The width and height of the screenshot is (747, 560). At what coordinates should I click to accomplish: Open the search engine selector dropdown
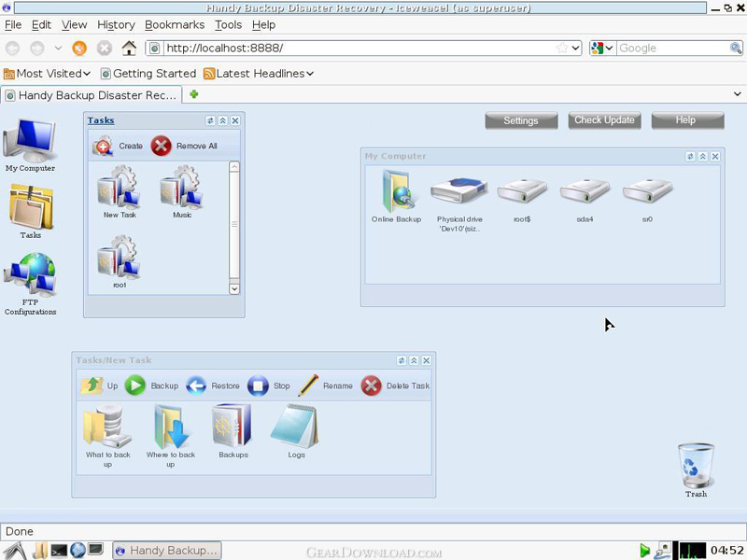click(x=601, y=49)
